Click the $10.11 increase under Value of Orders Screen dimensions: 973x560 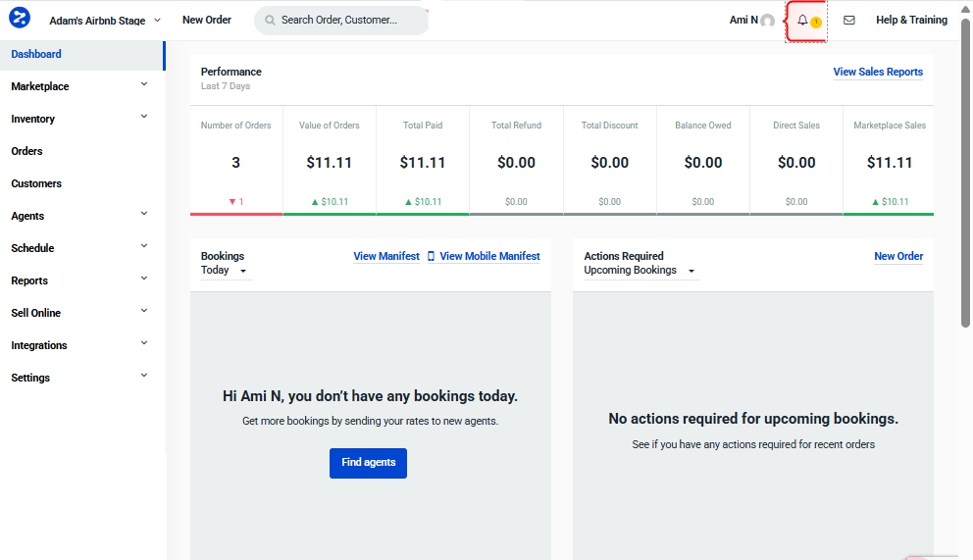330,202
